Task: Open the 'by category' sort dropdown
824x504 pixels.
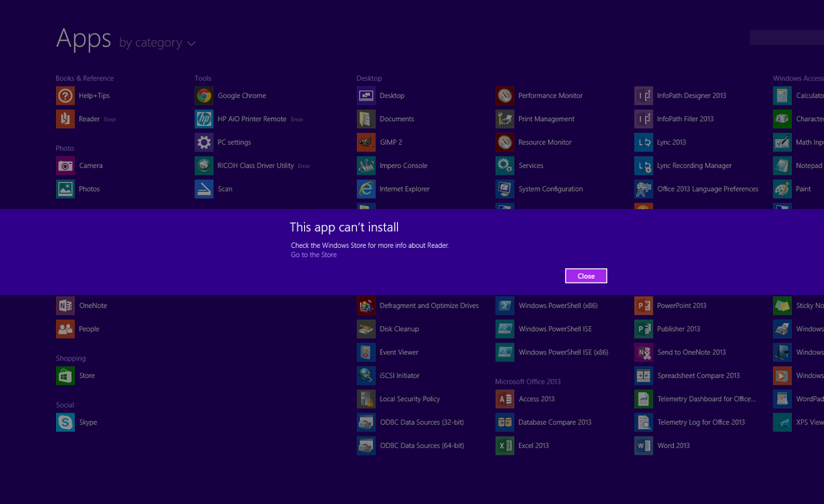Action: 157,43
